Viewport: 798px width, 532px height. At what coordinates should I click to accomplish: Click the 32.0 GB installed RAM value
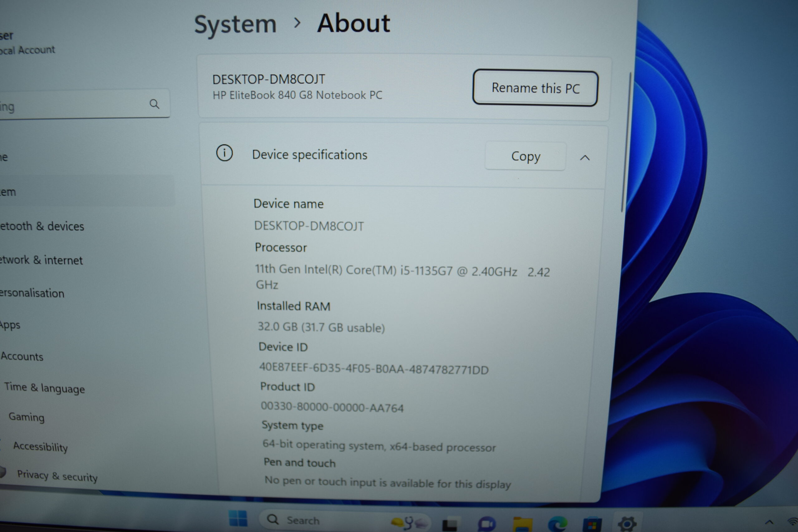click(x=321, y=327)
